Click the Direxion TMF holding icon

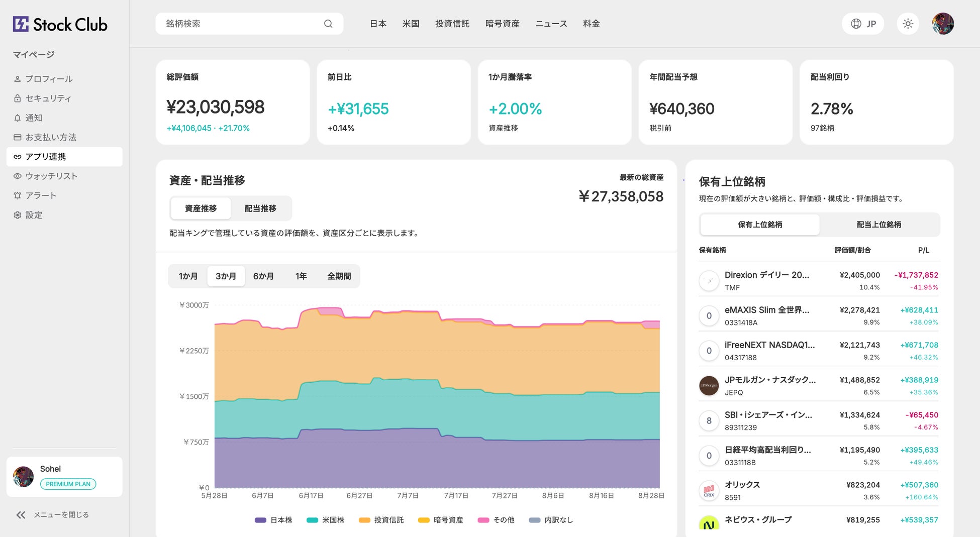(x=709, y=281)
